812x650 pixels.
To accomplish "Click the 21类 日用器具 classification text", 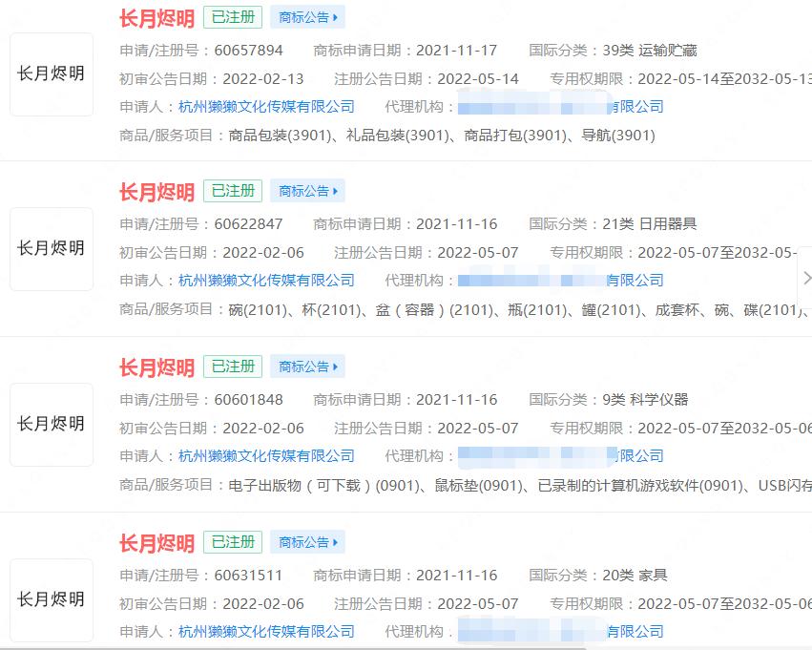I will (x=650, y=223).
